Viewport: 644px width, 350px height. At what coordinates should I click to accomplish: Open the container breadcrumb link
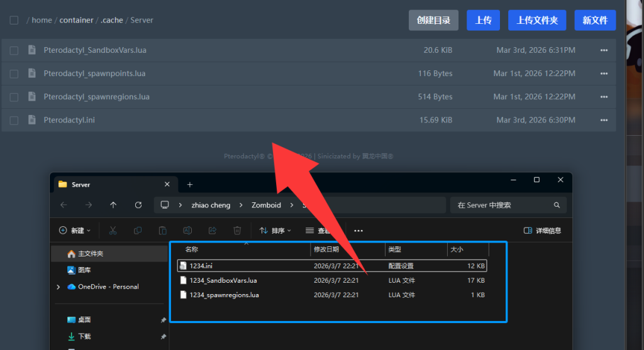(75, 20)
